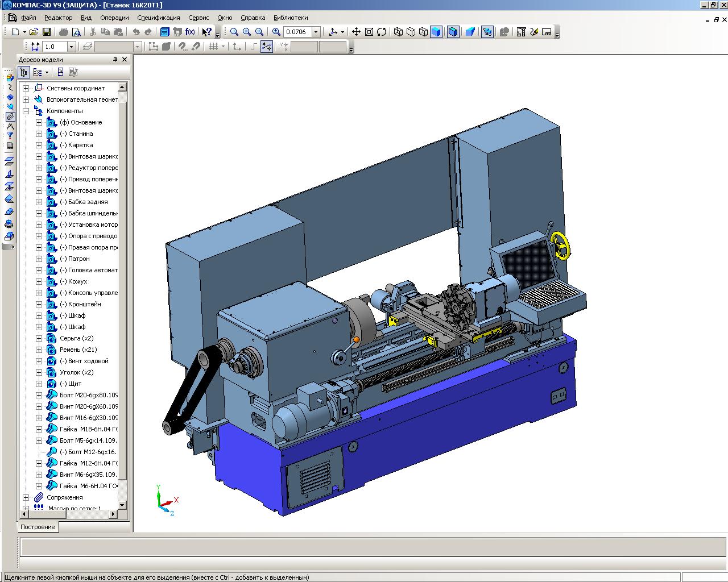728x582 pixels.
Task: Select (-) Патрон in model tree
Action: point(75,259)
